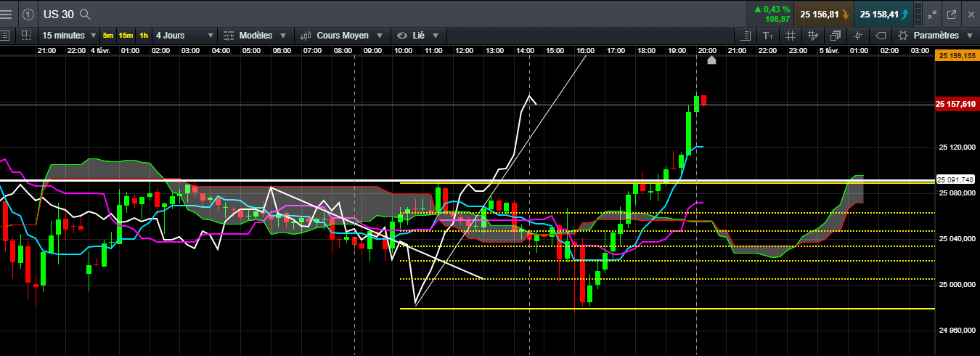Toggle the crosshair candle icon
This screenshot has height=356, width=980.
click(858, 36)
